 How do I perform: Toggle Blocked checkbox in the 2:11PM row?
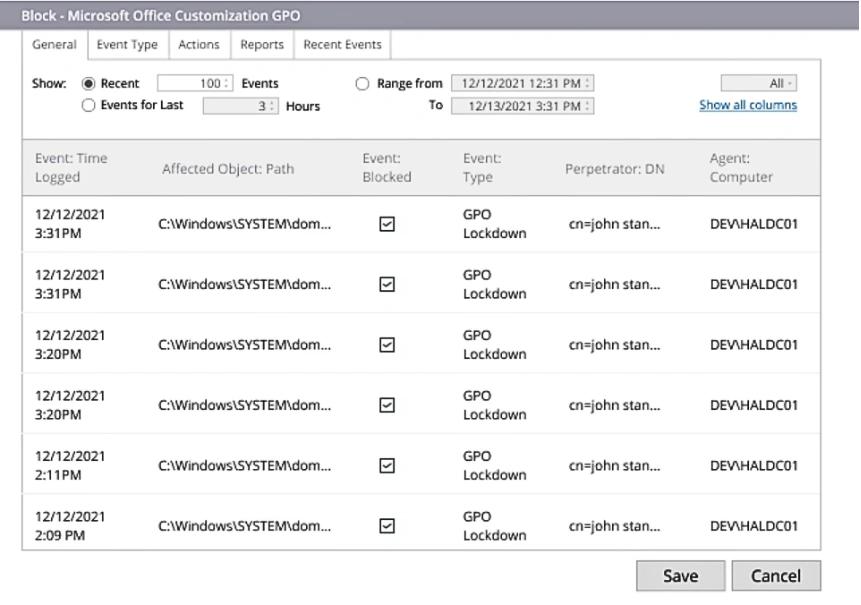point(387,466)
